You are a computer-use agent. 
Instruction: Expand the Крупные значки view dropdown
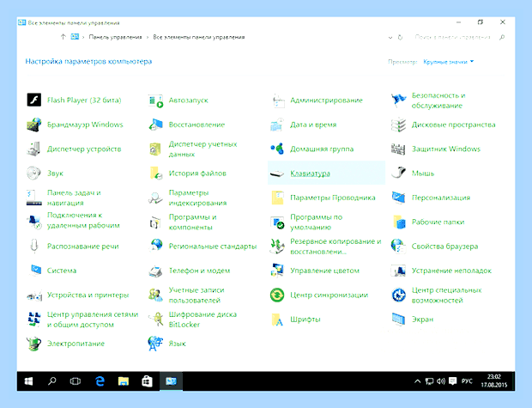tap(448, 62)
